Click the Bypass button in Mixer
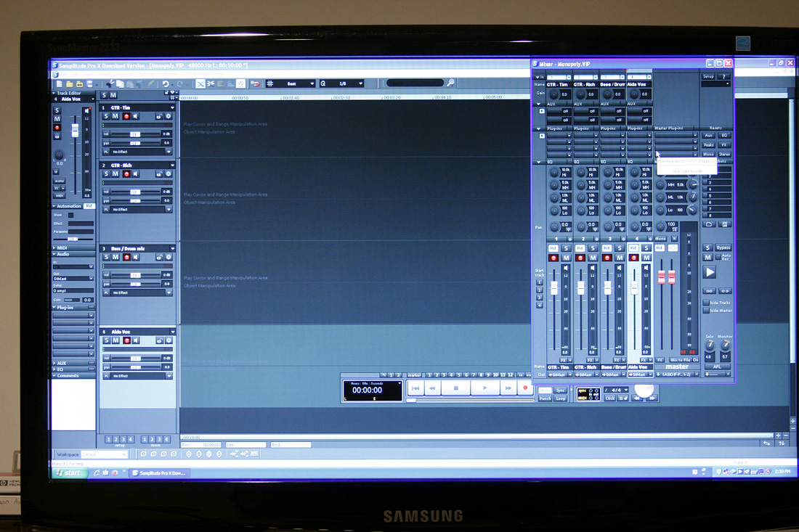 click(723, 247)
